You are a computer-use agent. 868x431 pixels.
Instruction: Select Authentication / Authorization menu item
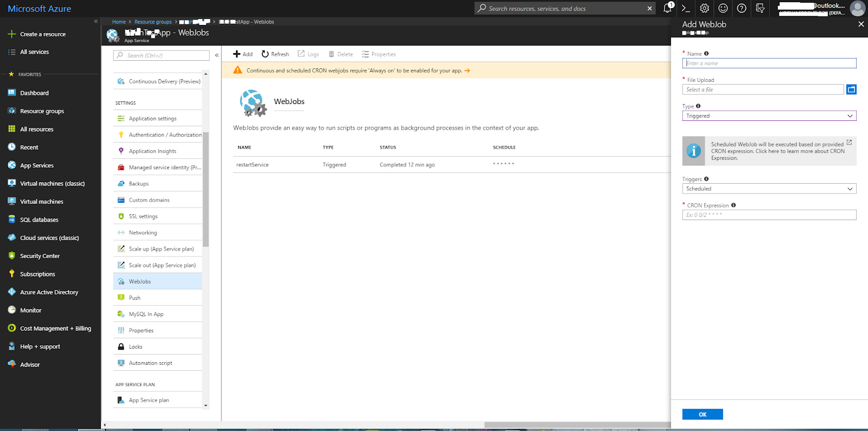click(x=157, y=135)
